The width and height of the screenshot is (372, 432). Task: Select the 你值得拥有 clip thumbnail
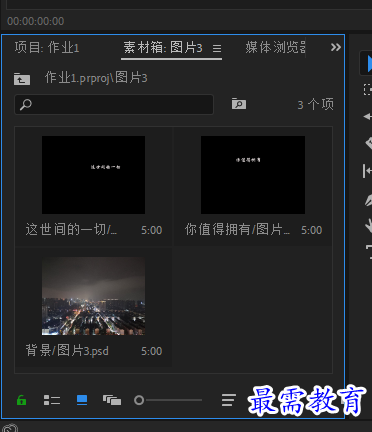pos(253,175)
